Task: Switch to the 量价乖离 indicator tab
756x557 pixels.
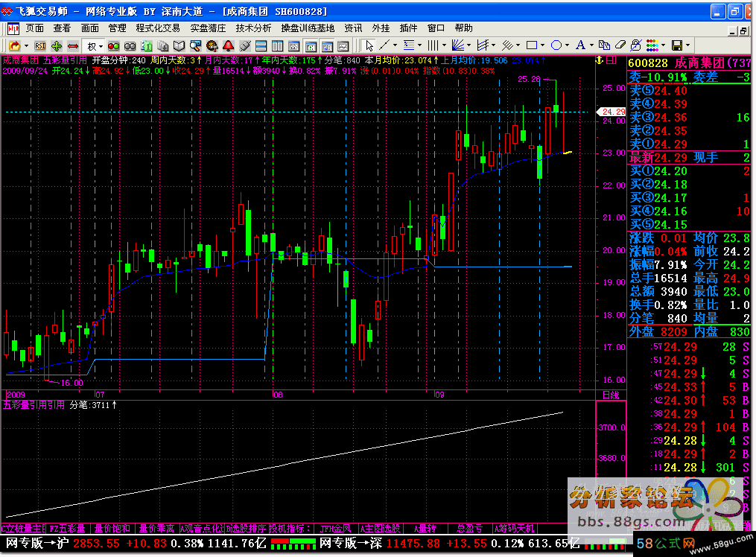Action: coord(156,529)
